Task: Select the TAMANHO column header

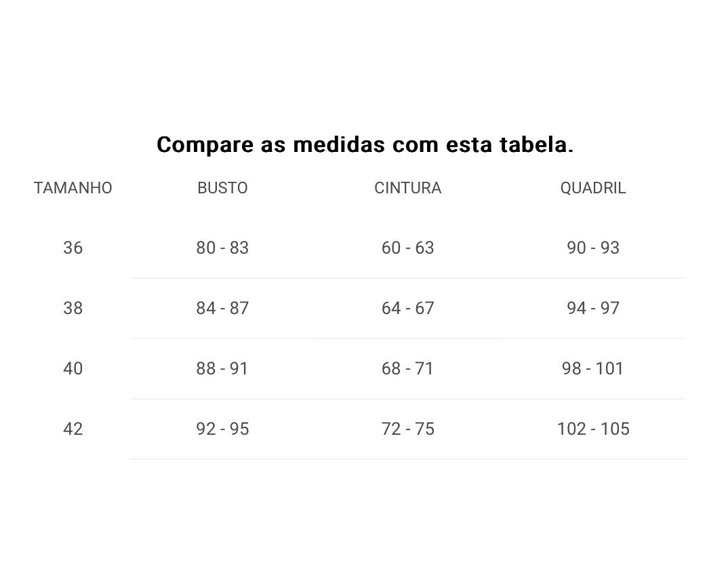Action: pyautogui.click(x=73, y=188)
